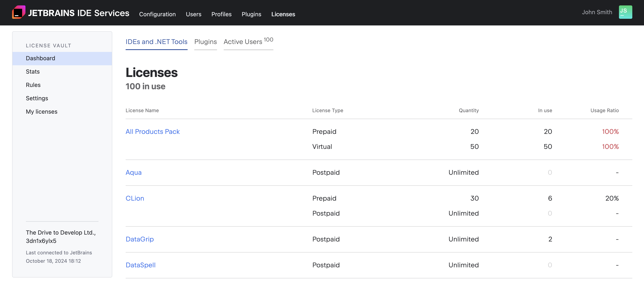Open License Vault Settings
644x284 pixels.
[x=37, y=98]
